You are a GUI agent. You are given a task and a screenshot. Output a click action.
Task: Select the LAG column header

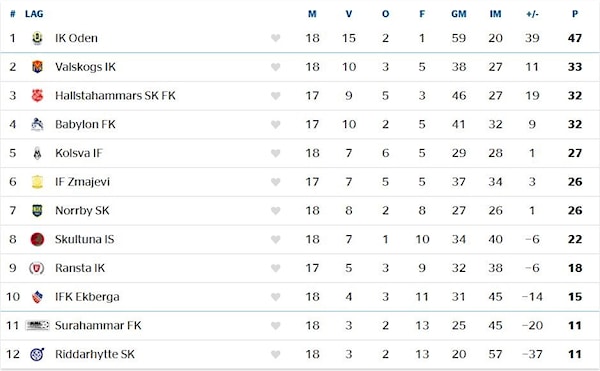tap(34, 14)
